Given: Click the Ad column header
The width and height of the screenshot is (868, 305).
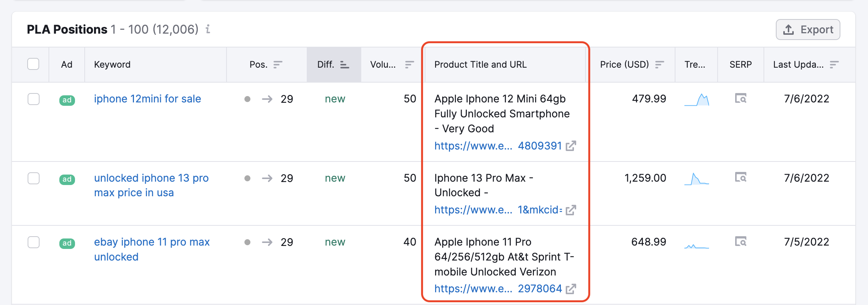Looking at the screenshot, I should (67, 65).
